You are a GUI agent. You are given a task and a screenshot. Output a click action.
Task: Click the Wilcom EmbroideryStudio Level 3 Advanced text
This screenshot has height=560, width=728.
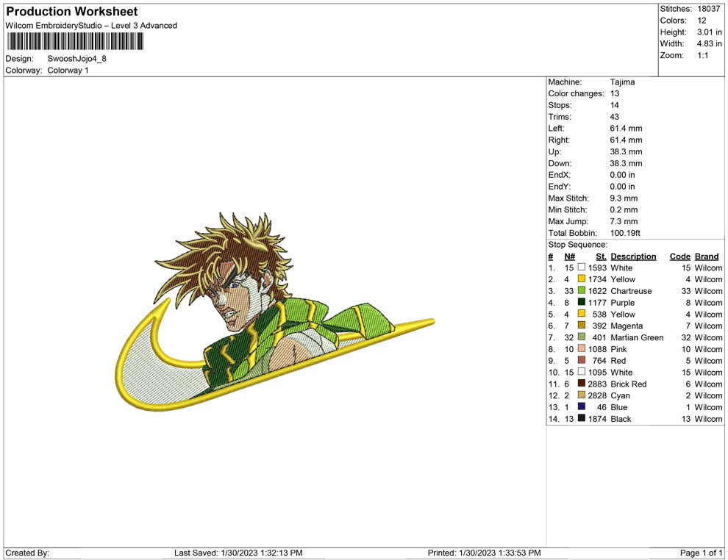click(91, 26)
